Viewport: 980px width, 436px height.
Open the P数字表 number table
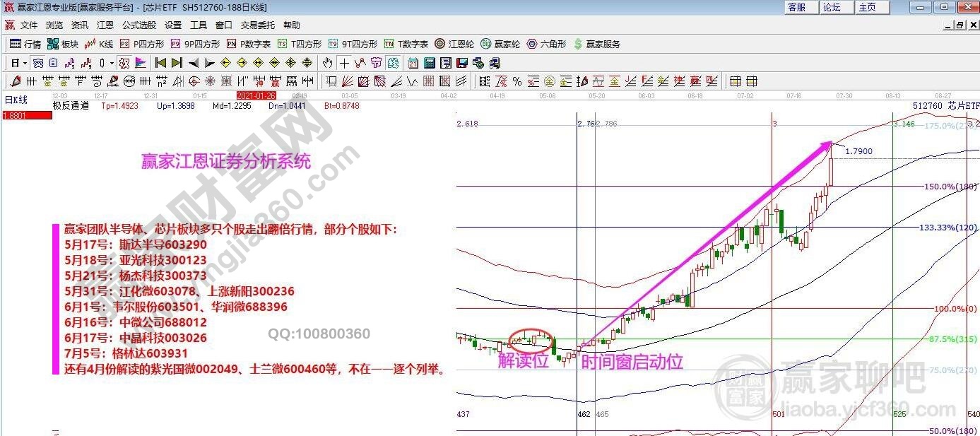coord(249,44)
